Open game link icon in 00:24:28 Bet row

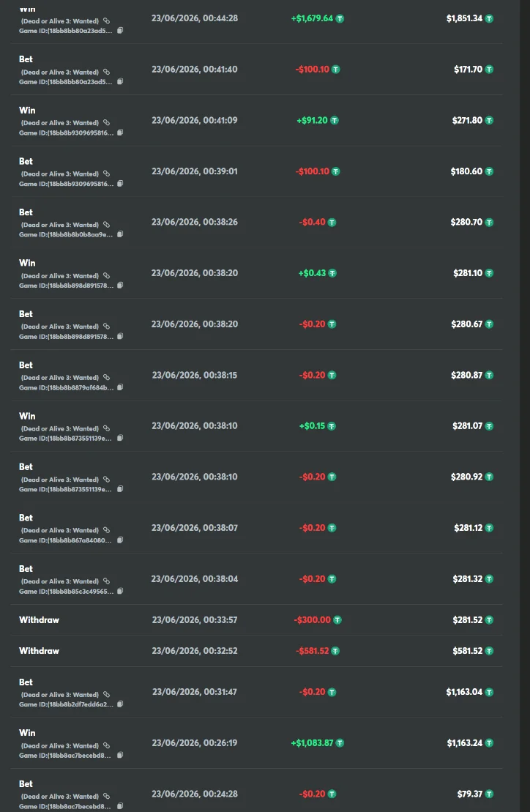tap(106, 797)
